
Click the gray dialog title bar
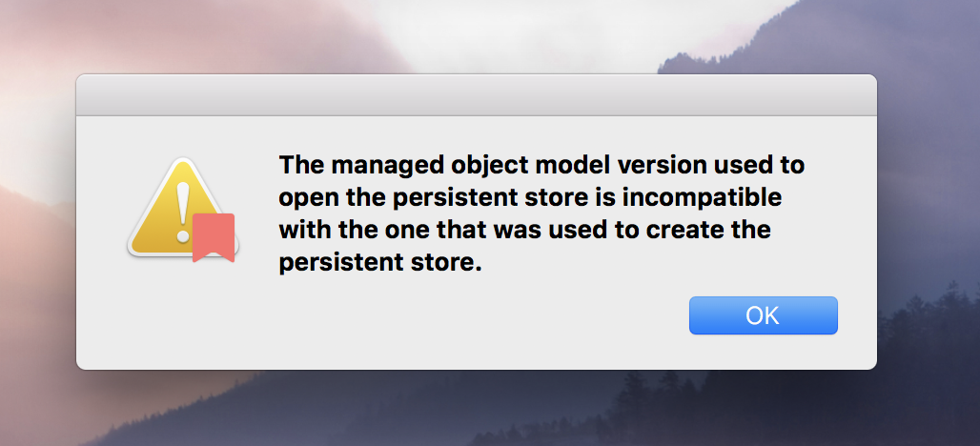(477, 95)
